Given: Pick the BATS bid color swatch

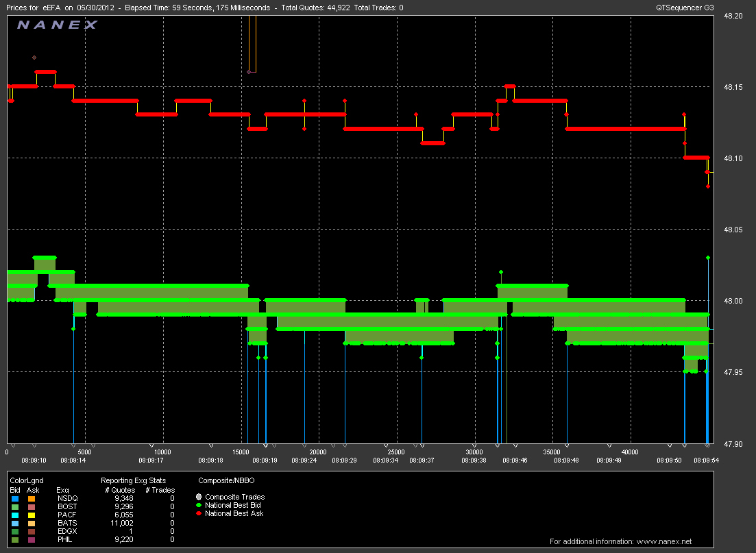Looking at the screenshot, I should click(x=15, y=523).
